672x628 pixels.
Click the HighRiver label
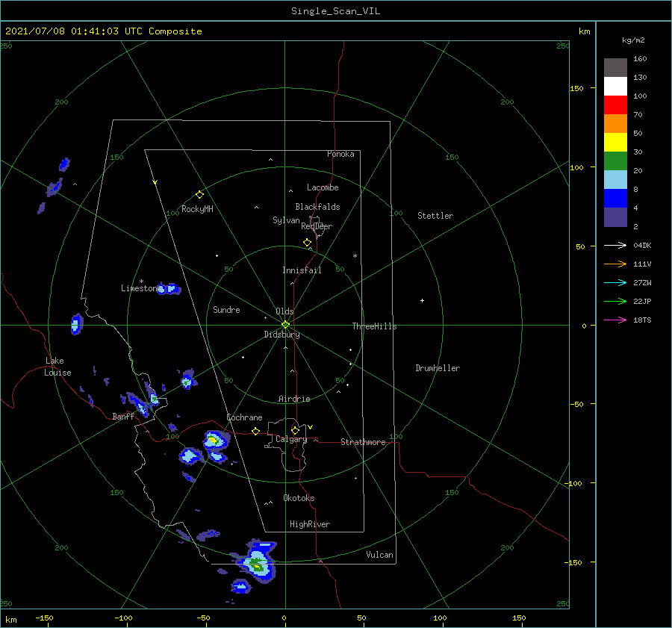[x=310, y=524]
